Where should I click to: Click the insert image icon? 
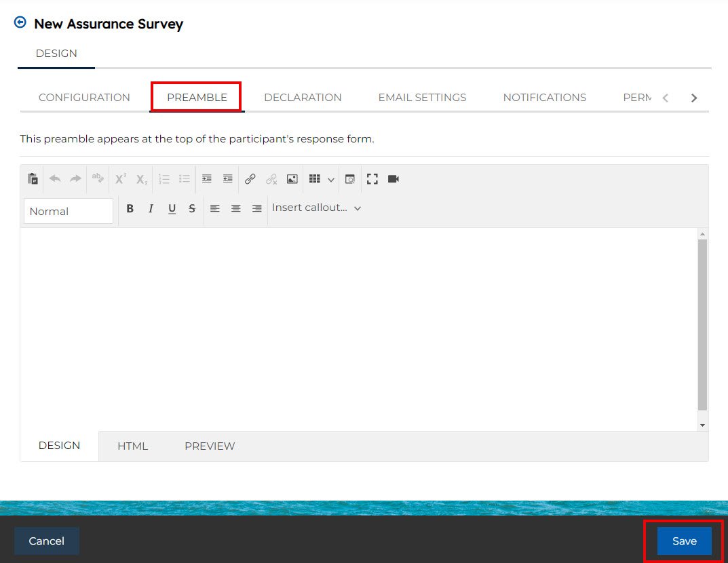point(292,179)
